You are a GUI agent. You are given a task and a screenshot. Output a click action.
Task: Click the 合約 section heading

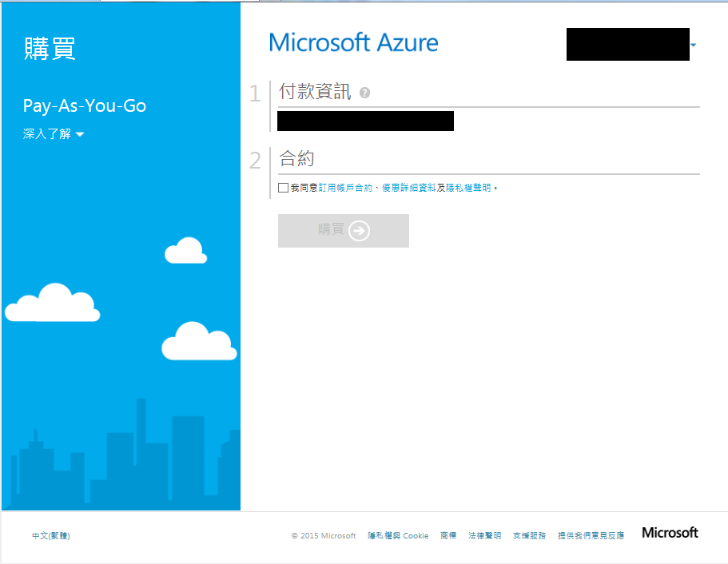point(296,159)
